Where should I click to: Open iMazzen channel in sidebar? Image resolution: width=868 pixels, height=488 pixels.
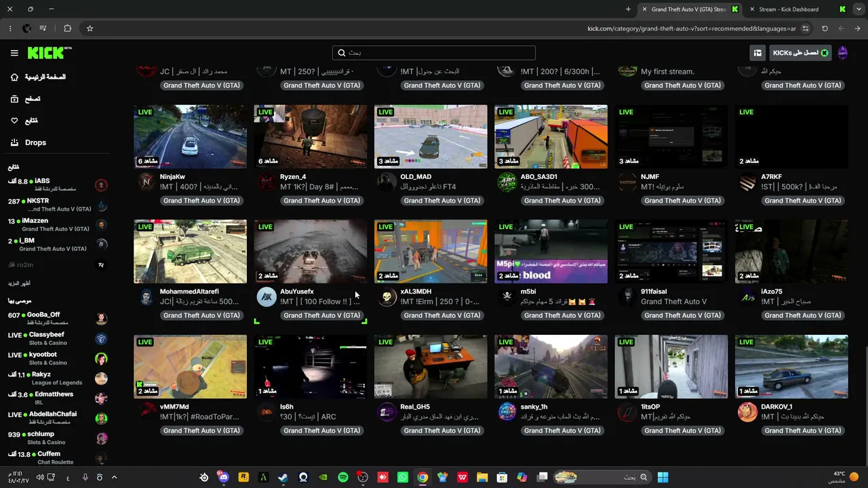(x=58, y=224)
